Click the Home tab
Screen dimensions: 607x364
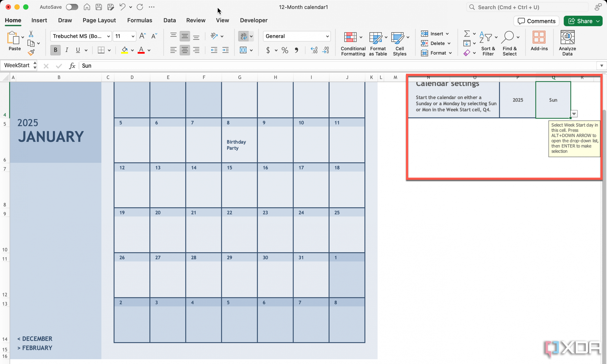(x=13, y=20)
